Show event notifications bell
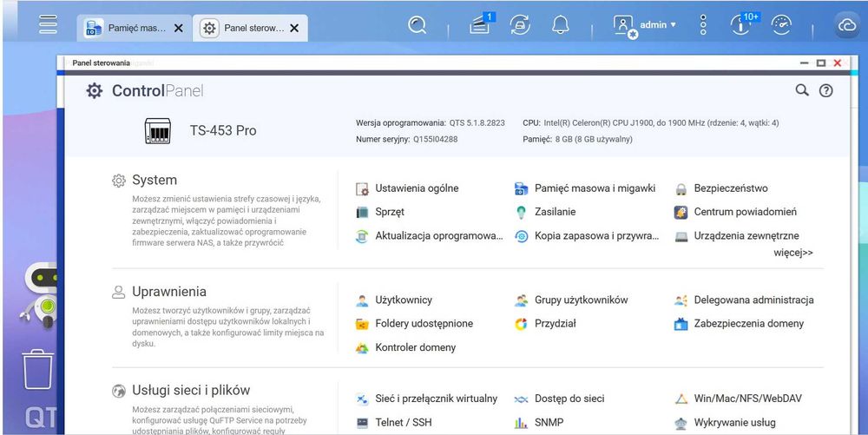Image resolution: width=868 pixels, height=435 pixels. coord(560,25)
